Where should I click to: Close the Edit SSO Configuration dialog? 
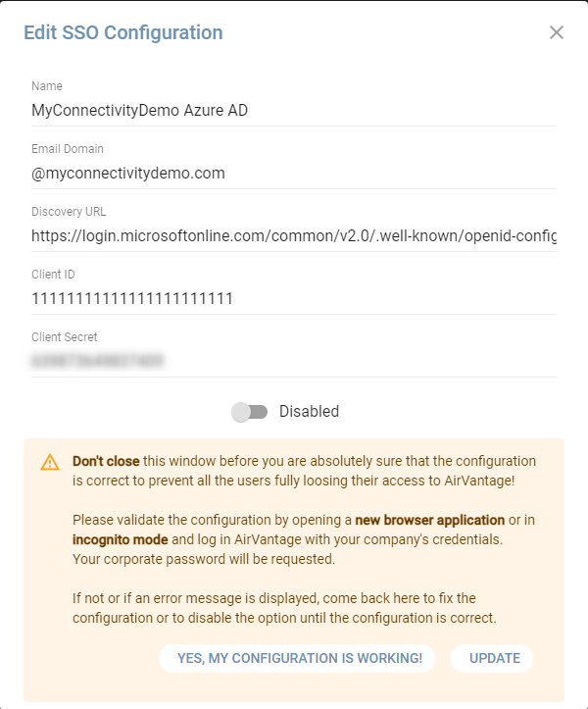557,32
